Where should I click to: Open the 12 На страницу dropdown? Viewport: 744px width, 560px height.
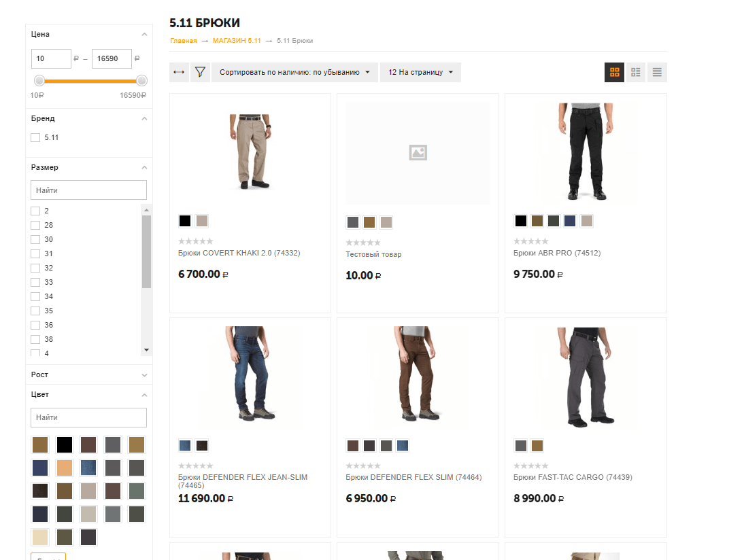420,72
